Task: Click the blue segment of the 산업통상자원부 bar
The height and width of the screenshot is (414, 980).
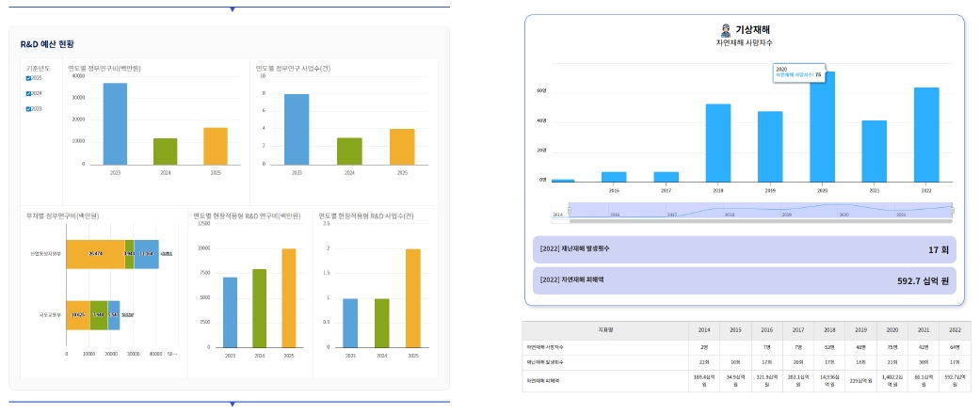Action: pyautogui.click(x=146, y=254)
